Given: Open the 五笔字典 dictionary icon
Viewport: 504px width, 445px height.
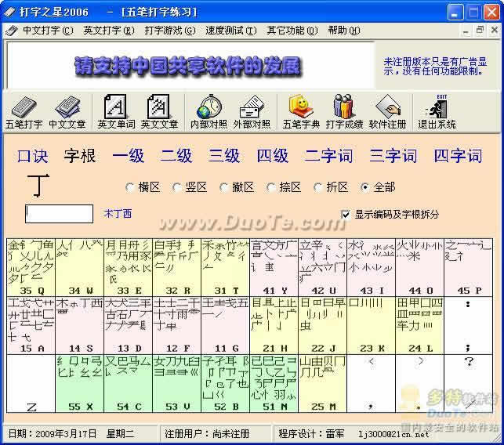Looking at the screenshot, I should tap(301, 110).
